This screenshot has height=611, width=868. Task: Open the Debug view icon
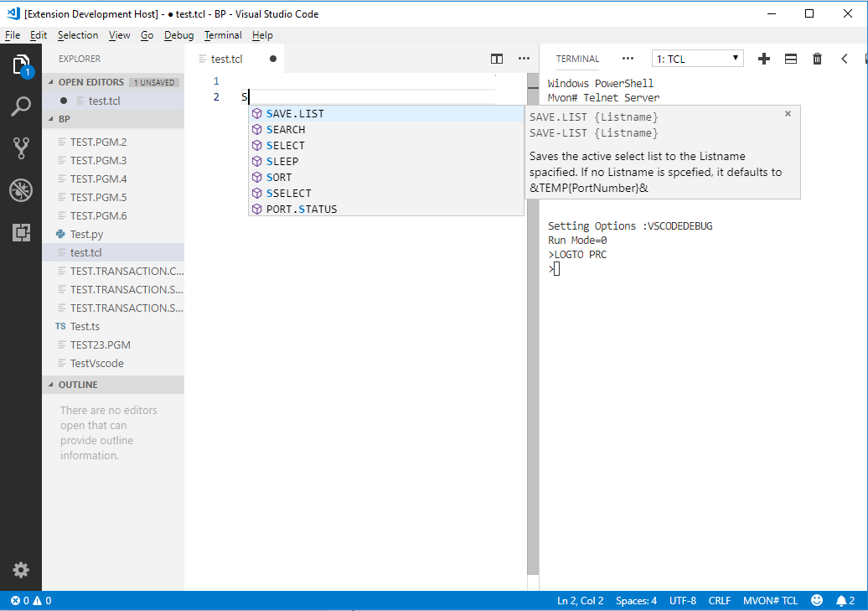(x=21, y=190)
